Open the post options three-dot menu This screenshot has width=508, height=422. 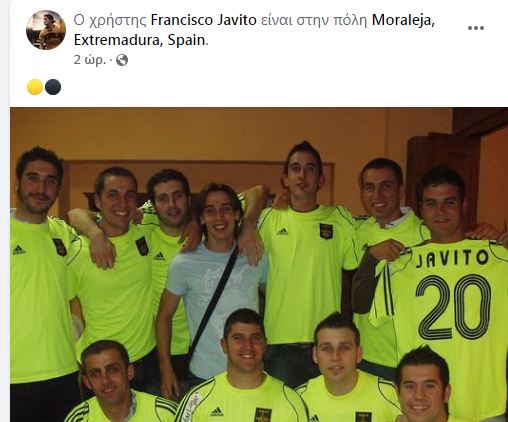point(476,28)
